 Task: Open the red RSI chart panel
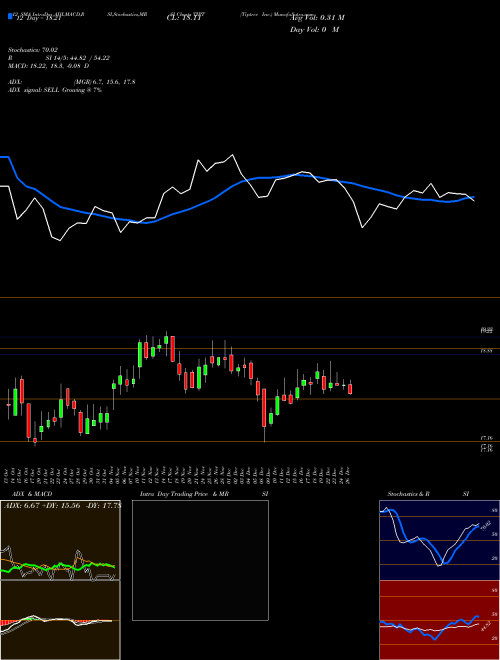439,620
